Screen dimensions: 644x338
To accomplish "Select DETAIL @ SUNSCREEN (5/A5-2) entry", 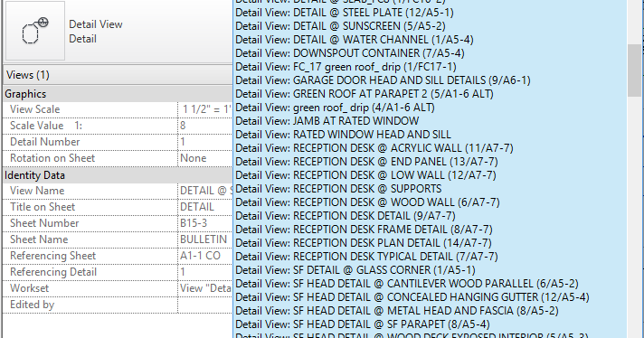I will tap(340, 26).
